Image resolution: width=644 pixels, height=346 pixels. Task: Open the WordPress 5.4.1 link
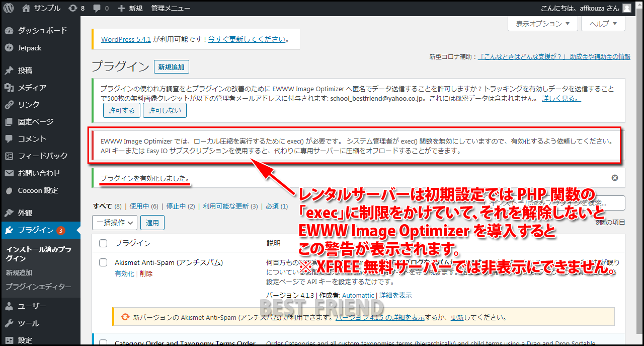(x=126, y=39)
